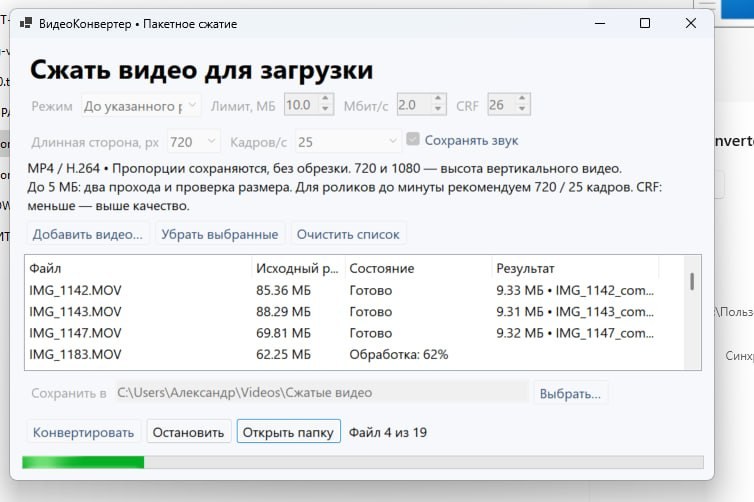Image resolution: width=754 pixels, height=502 pixels.
Task: Open the Кадров/с frame rate dropdown
Action: point(348,141)
